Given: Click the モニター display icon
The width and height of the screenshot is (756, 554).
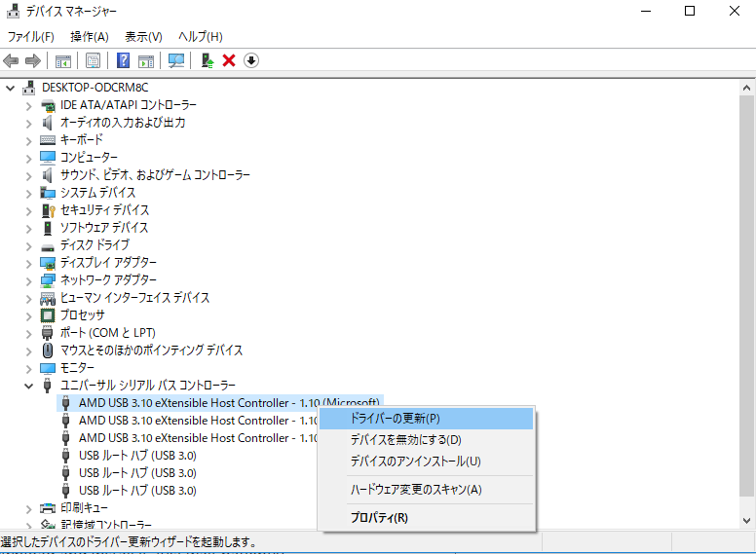Looking at the screenshot, I should point(48,369).
